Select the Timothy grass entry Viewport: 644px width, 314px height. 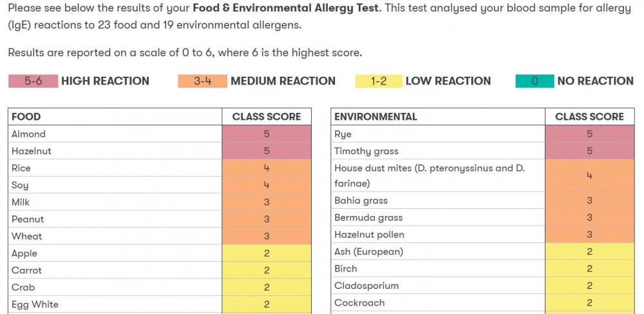click(x=482, y=151)
